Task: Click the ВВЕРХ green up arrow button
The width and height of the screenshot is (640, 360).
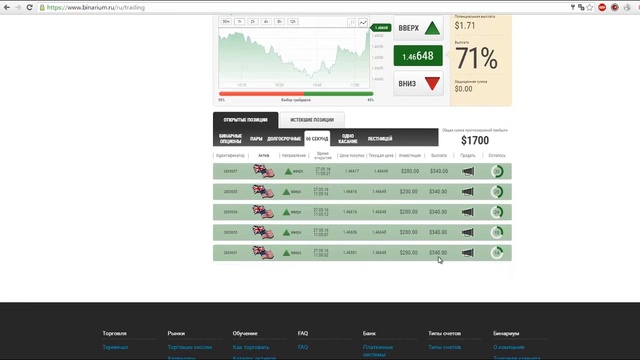Action: point(418,28)
